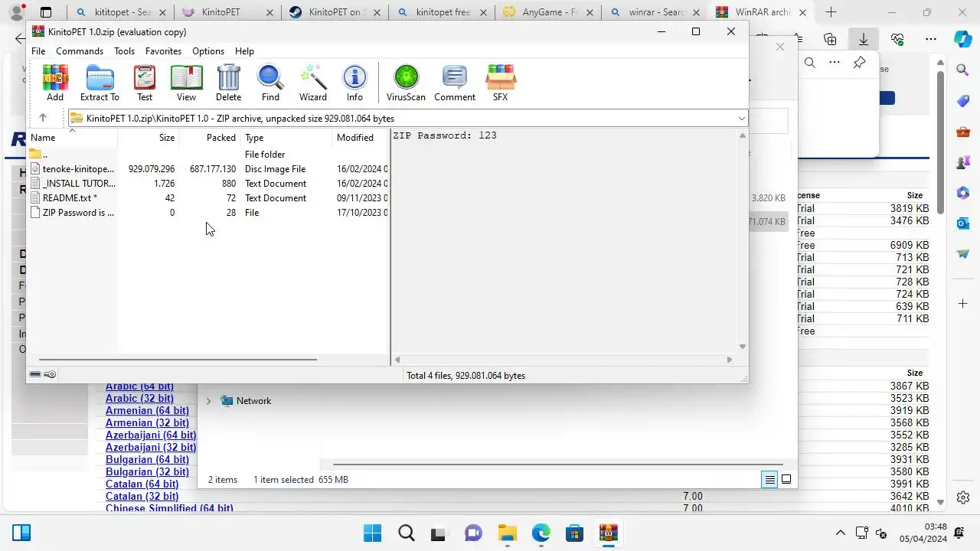Screen dimensions: 980x551
Task: Click the Extract To toolbar icon
Action: (100, 83)
